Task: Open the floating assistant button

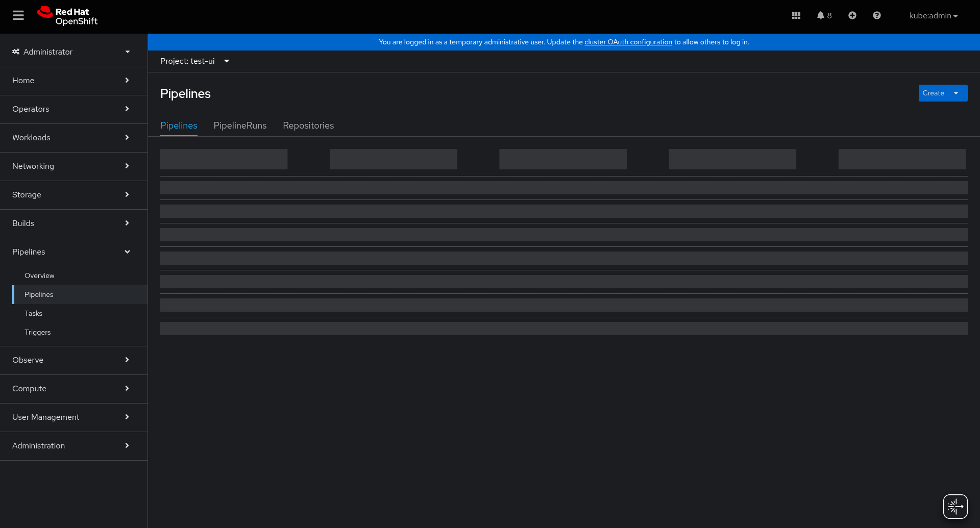Action: pos(955,507)
